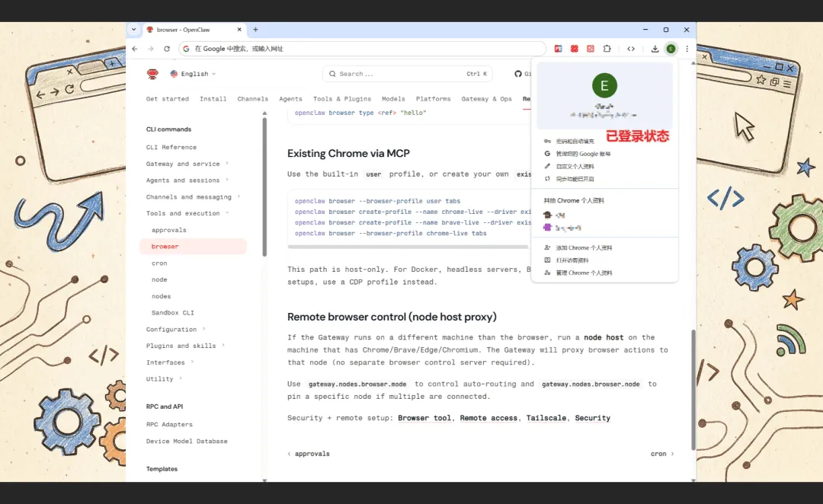Viewport: 823px width, 504px height.
Task: Open CLI Reference in sidebar
Action: [171, 148]
